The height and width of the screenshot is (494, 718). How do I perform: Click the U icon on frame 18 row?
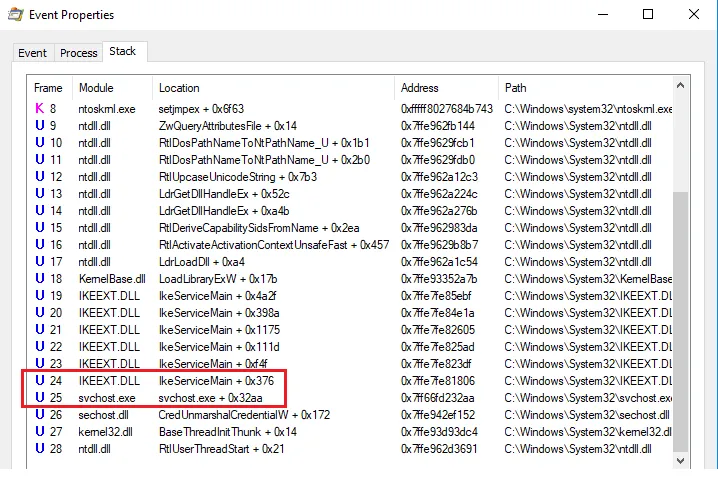pos(40,278)
